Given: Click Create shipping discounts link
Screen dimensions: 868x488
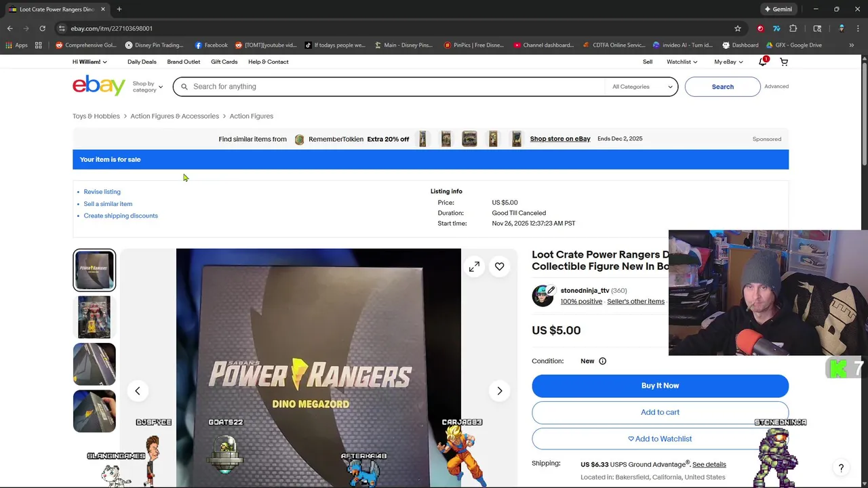Looking at the screenshot, I should pyautogui.click(x=121, y=216).
